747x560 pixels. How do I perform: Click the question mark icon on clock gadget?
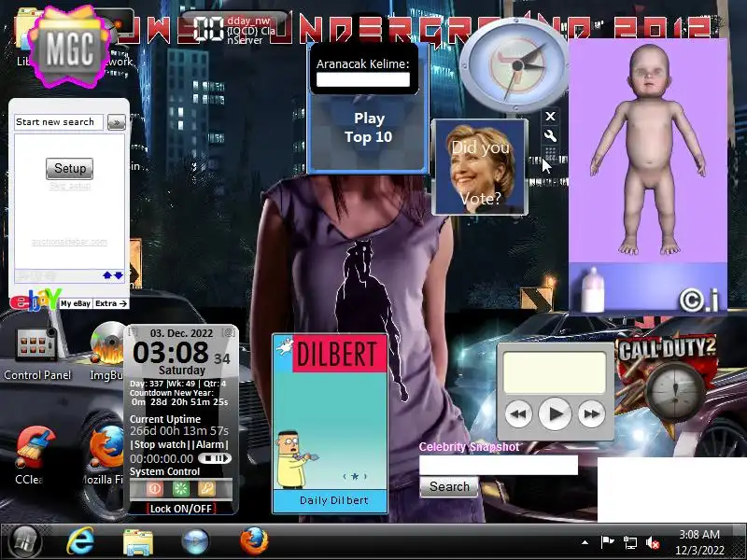click(x=133, y=331)
